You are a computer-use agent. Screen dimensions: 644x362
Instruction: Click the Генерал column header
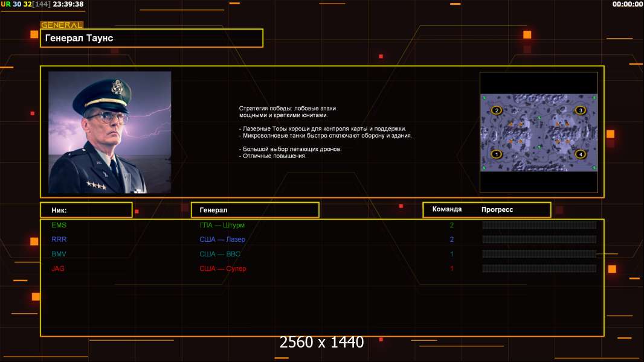coord(255,210)
